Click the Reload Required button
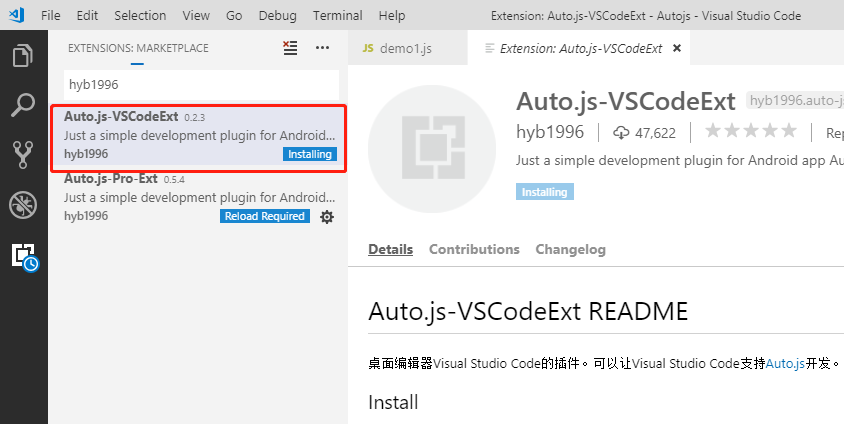 (264, 216)
